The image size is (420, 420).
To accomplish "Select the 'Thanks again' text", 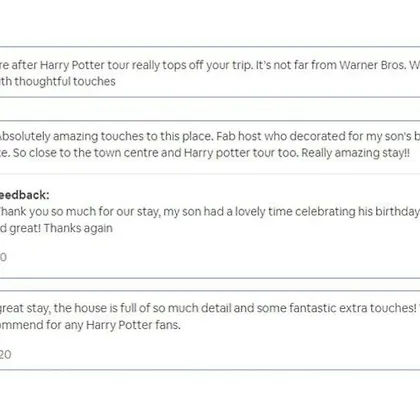I will coord(78,228).
